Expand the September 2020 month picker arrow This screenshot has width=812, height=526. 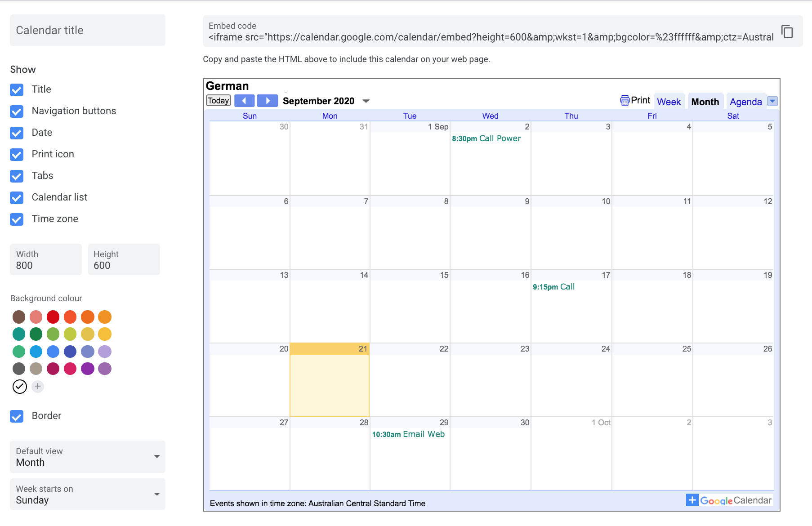pos(366,101)
